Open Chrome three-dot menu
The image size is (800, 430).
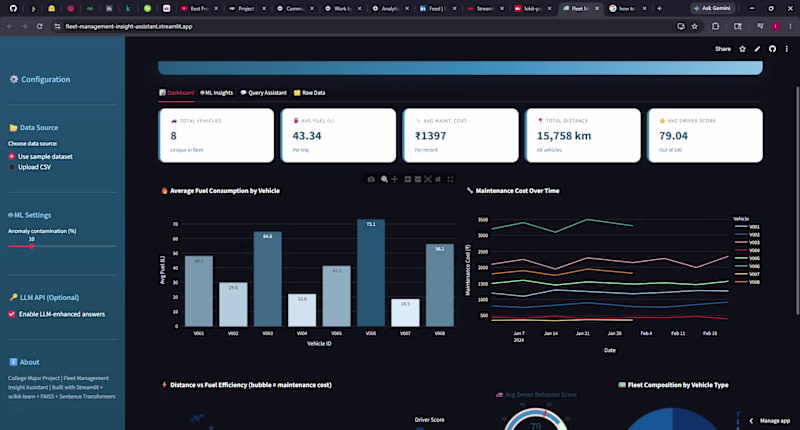click(x=790, y=26)
